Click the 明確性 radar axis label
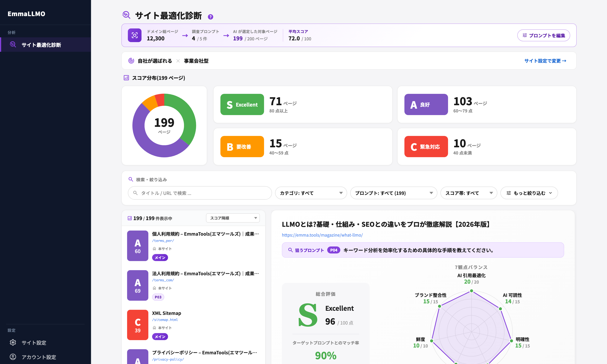The height and width of the screenshot is (364, 607). coord(522,339)
